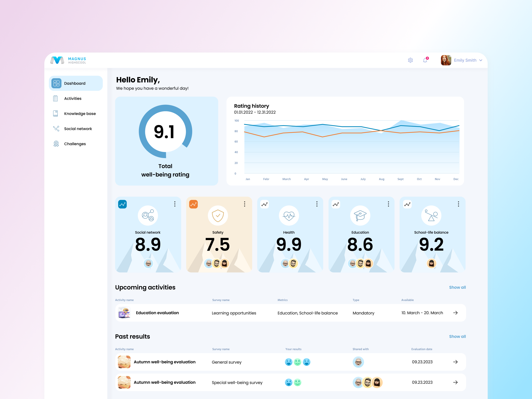The height and width of the screenshot is (399, 532).
Task: Click the shared avatar on the School-life balance card
Action: coord(431,263)
